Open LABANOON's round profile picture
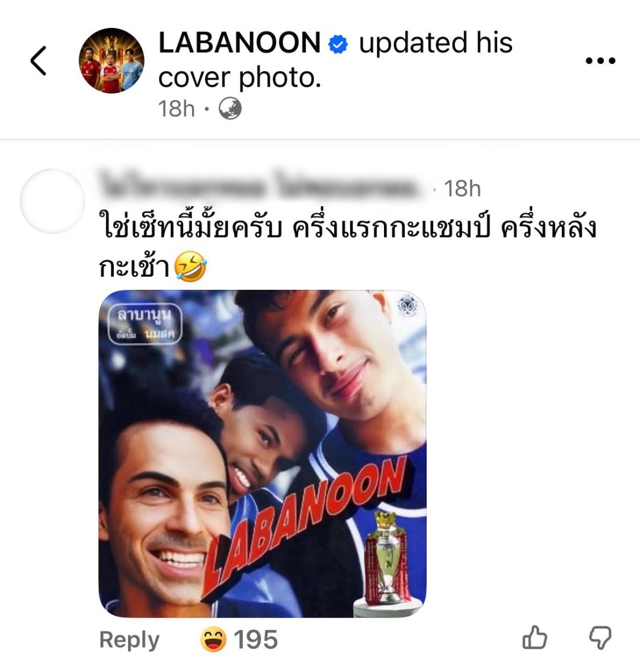The height and width of the screenshot is (672, 640). 111,61
